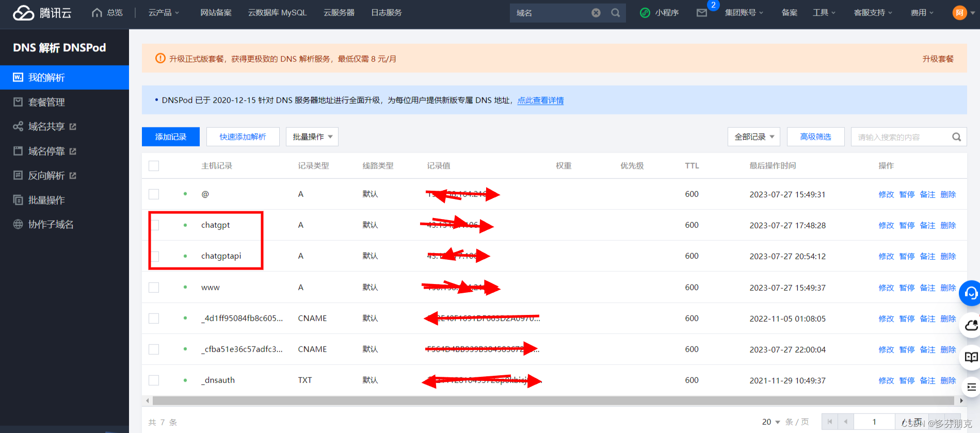Check the chatgpt record checkbox

[x=155, y=225]
